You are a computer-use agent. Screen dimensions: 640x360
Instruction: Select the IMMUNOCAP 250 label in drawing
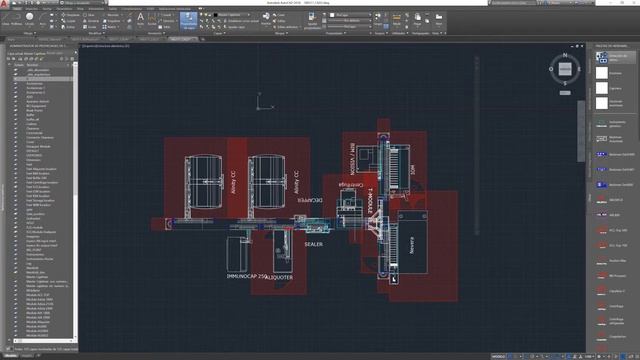tap(247, 276)
